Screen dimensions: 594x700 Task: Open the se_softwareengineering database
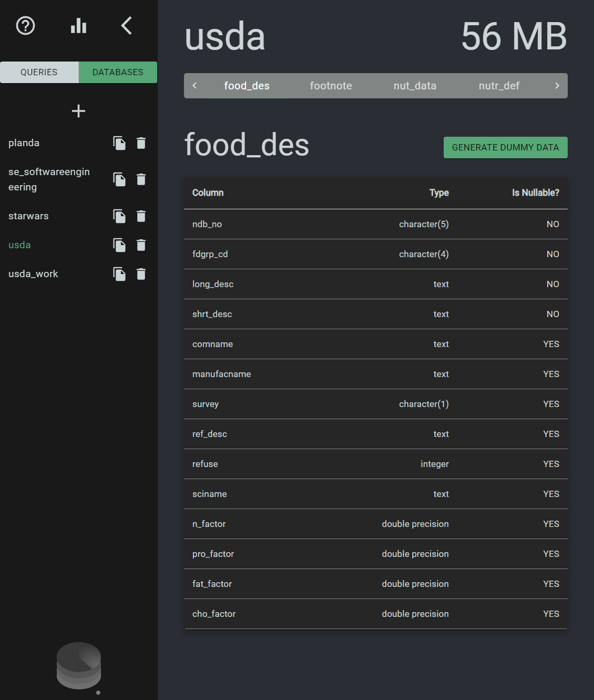point(49,179)
